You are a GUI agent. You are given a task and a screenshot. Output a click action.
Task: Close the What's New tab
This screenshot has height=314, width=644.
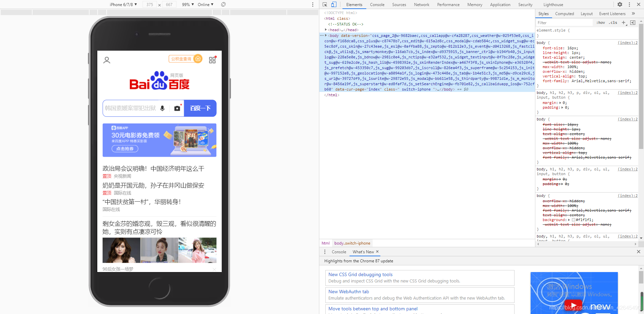[377, 252]
